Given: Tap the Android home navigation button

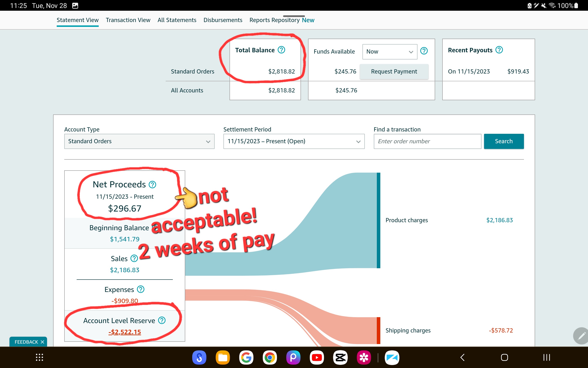Looking at the screenshot, I should (x=504, y=357).
